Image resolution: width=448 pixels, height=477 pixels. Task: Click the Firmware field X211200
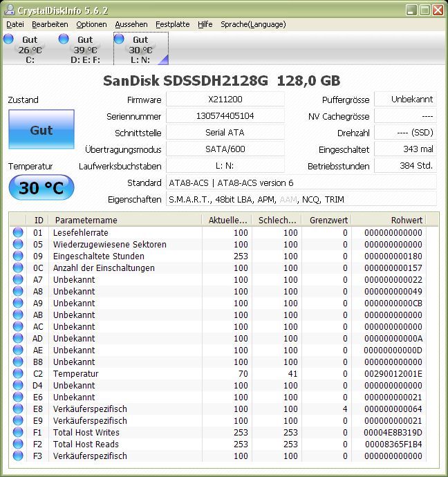(225, 99)
